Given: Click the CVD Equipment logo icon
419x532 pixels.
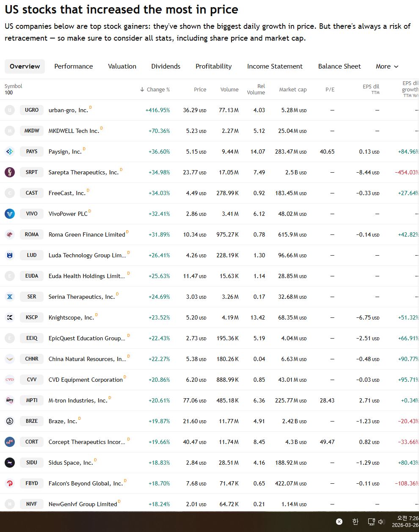Looking at the screenshot, I should [x=10, y=380].
